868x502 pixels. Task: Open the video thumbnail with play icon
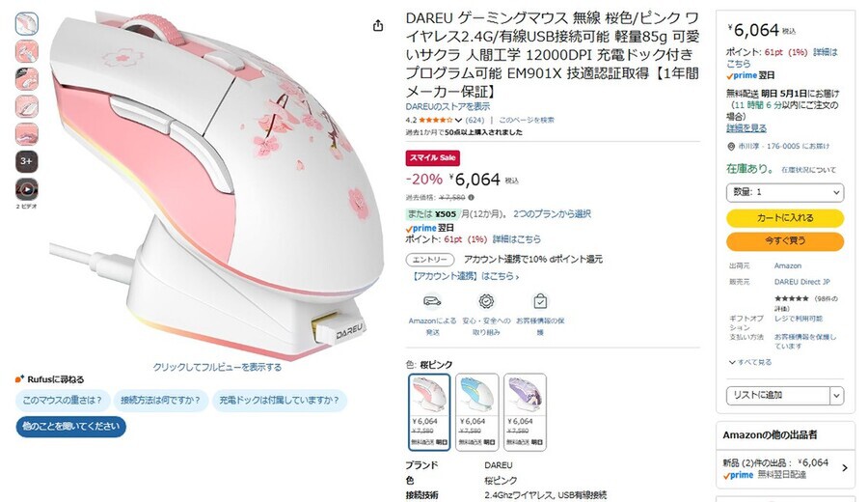coord(27,189)
